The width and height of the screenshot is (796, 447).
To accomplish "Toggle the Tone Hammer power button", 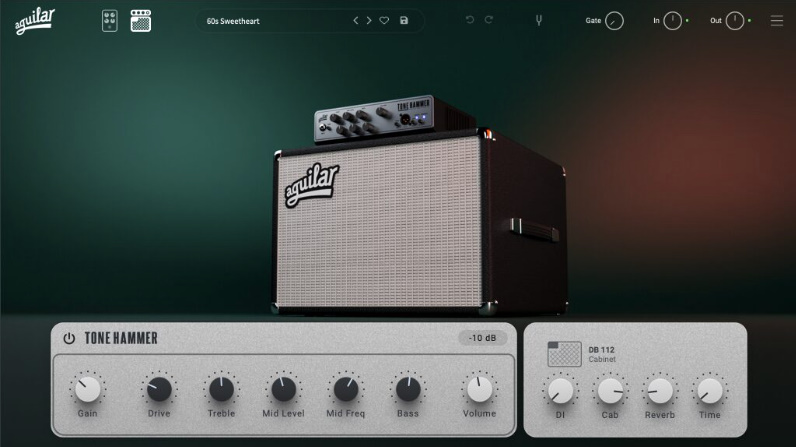I will point(69,338).
